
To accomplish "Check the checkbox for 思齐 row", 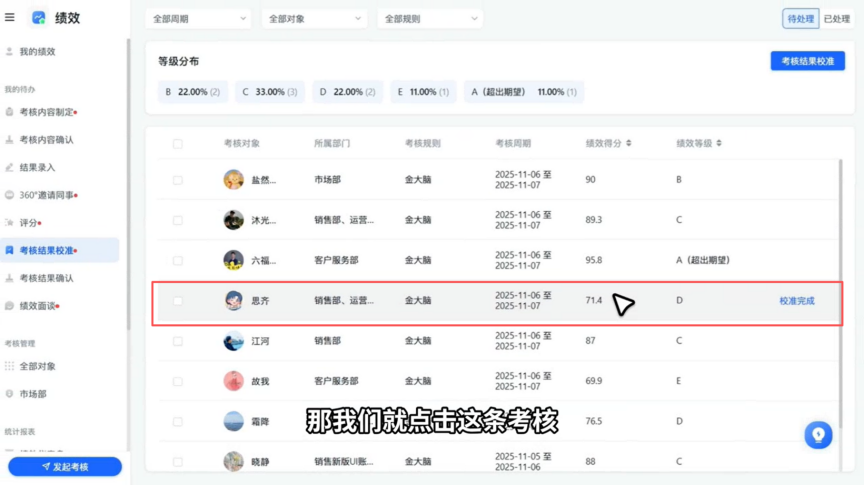I will (177, 301).
